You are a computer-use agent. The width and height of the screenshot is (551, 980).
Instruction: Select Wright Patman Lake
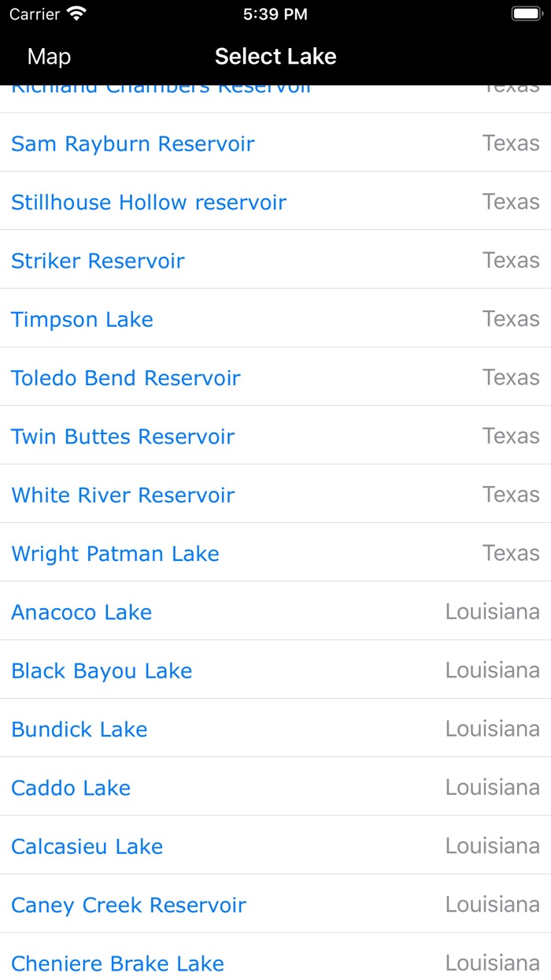click(115, 553)
